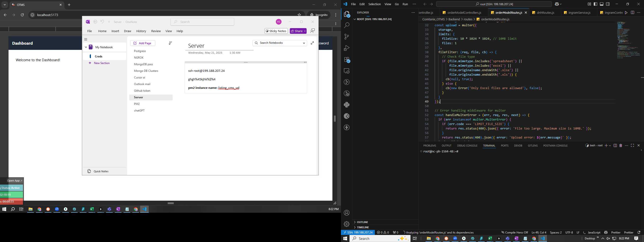Open Quick Notes in OneNote
Screen dimensions: 644x242
tap(98, 171)
